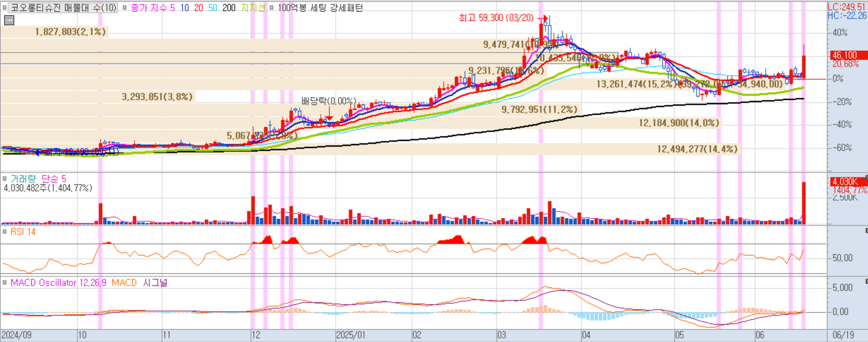This screenshot has width=868, height=342.
Task: Select the black 200 moving average label
Action: [229, 8]
